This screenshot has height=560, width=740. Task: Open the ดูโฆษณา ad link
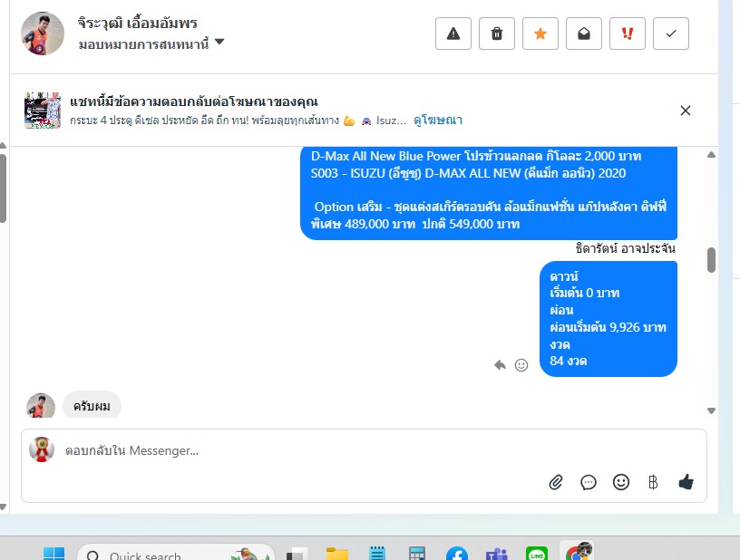(438, 121)
